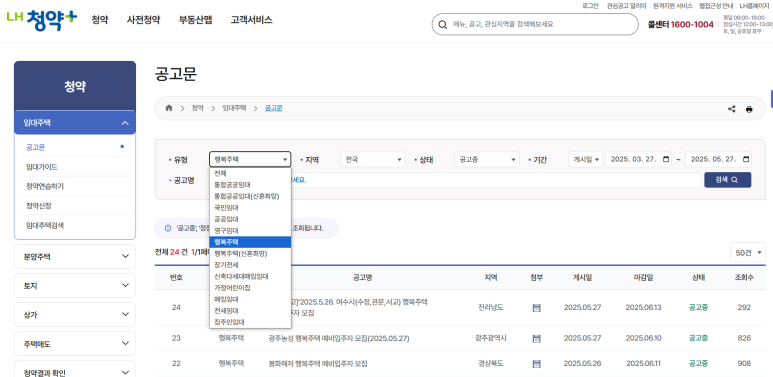Click the 웹접근성 안내 link
773x377 pixels.
716,6
